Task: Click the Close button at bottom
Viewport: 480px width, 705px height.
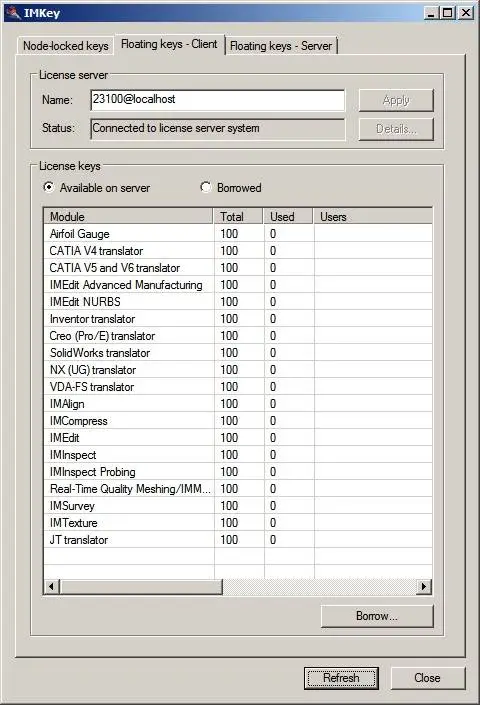Action: point(427,678)
